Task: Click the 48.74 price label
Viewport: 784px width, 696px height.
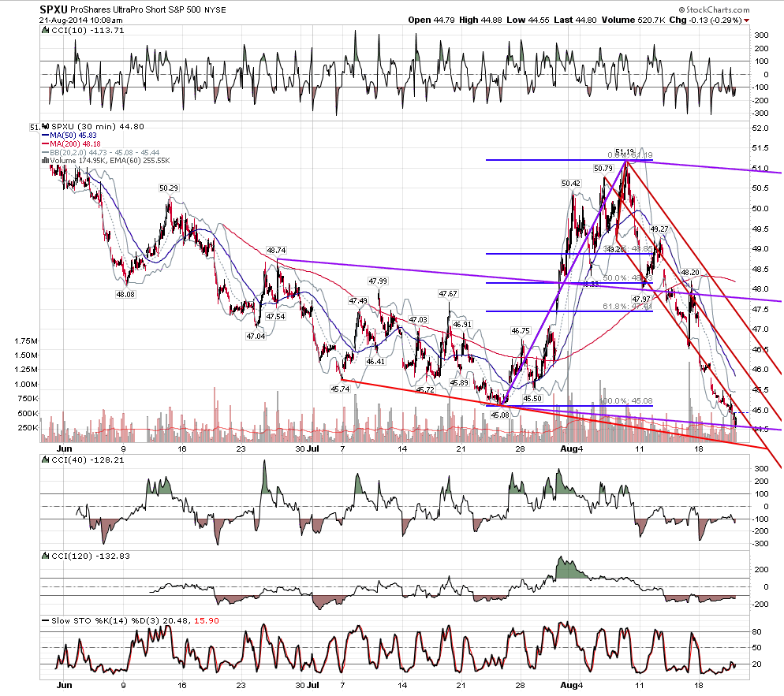Action: click(x=277, y=251)
